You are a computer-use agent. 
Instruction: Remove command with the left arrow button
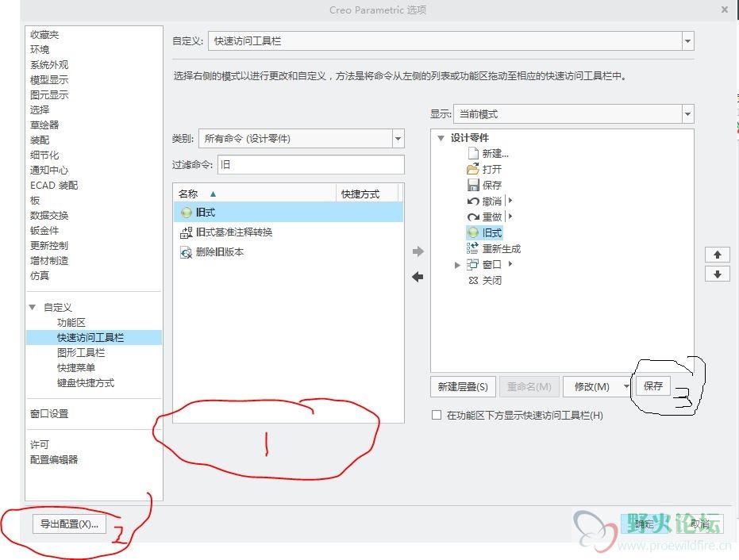tap(418, 277)
